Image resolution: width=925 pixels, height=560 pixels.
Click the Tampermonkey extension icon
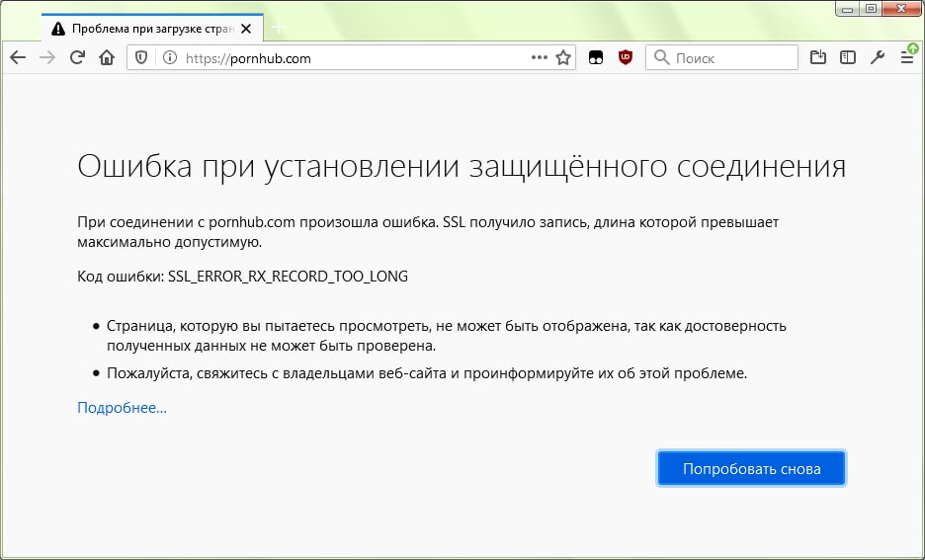596,57
